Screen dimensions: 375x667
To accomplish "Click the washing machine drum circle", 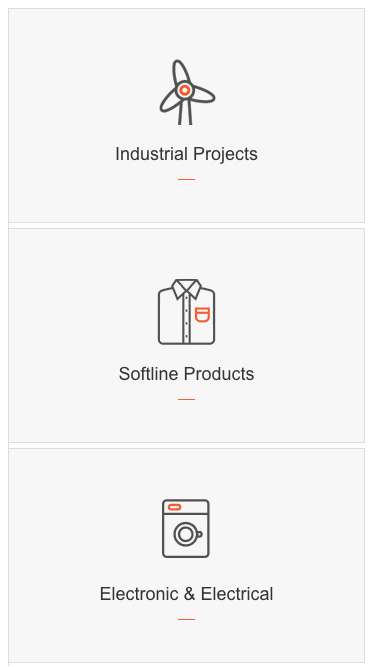I will 185,534.
